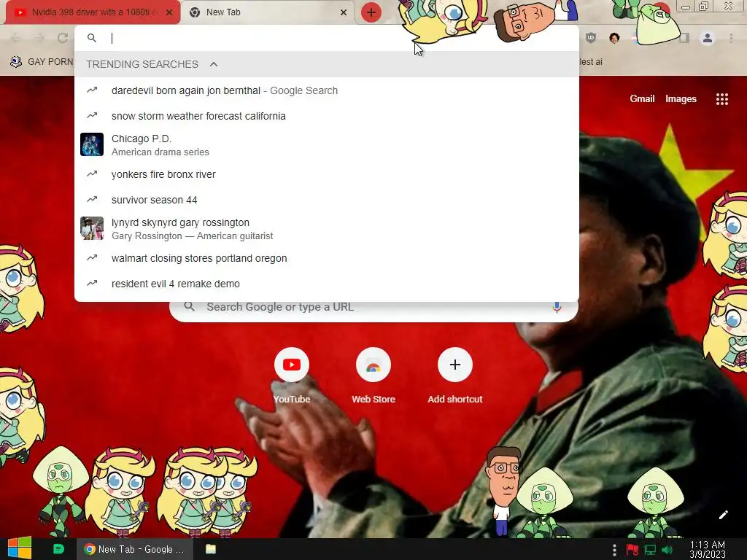The image size is (747, 560).
Task: Open network status tray icon
Action: [x=650, y=550]
